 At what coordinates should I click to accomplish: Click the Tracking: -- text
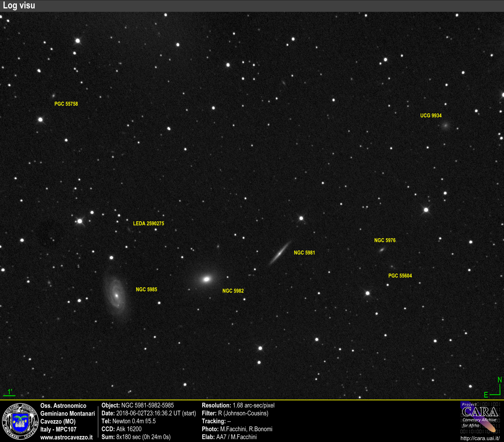(x=216, y=421)
